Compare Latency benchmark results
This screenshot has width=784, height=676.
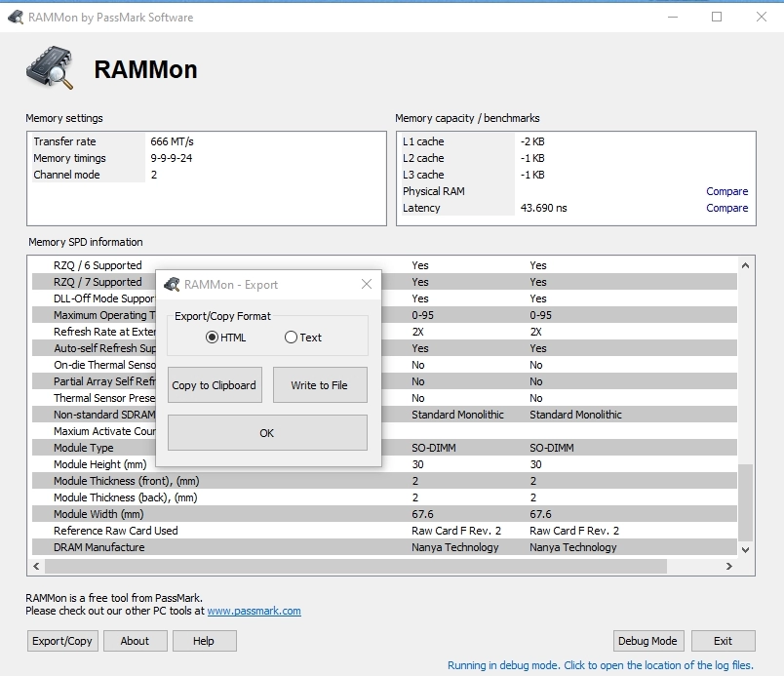click(x=726, y=208)
